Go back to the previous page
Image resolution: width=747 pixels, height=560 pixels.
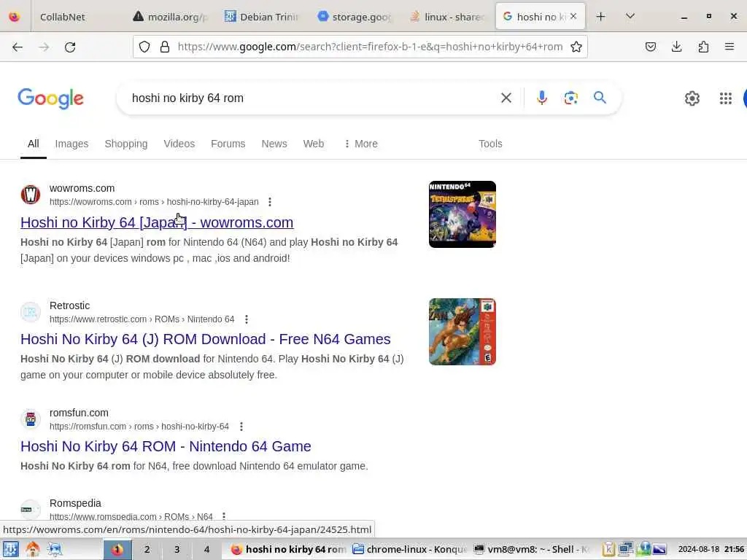click(x=18, y=47)
